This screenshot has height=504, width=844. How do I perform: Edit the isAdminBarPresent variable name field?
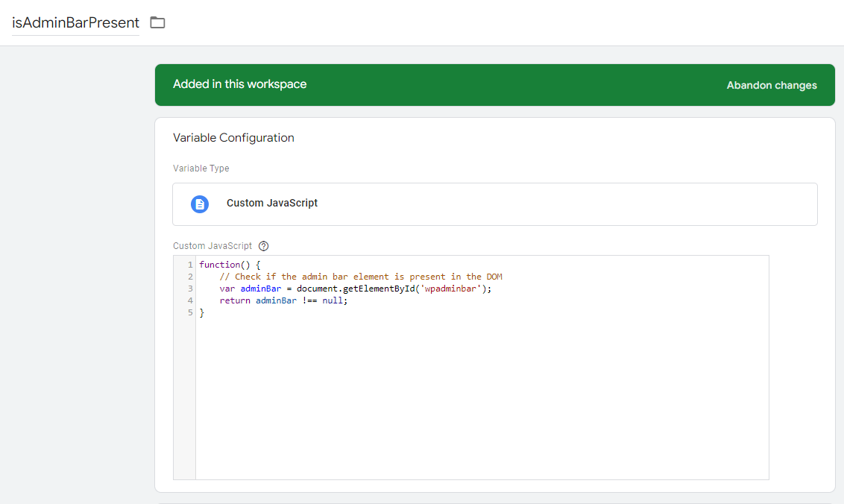75,22
